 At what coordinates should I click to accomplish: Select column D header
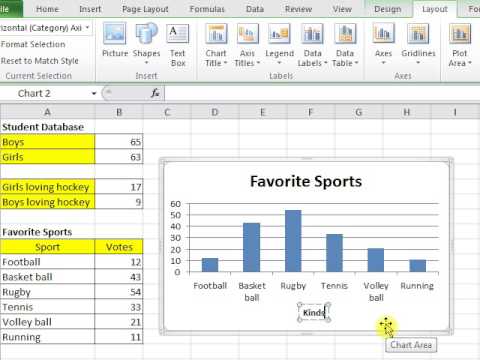pyautogui.click(x=215, y=112)
